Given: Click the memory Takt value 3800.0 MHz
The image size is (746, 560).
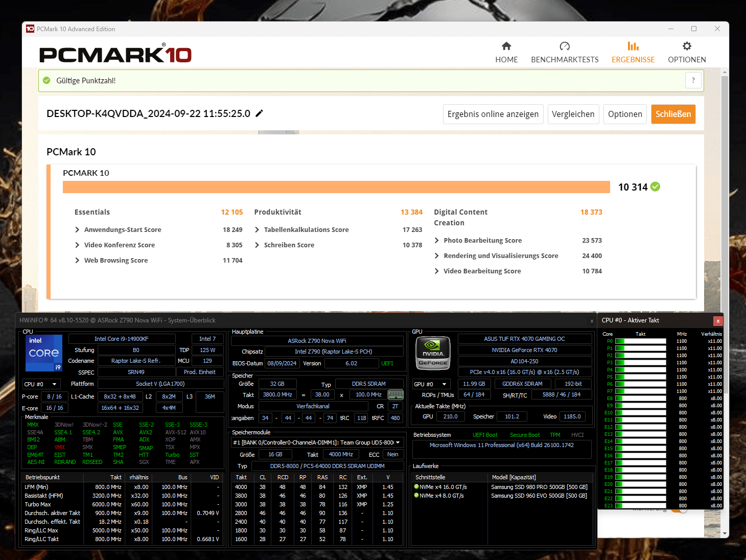Looking at the screenshot, I should click(x=277, y=394).
